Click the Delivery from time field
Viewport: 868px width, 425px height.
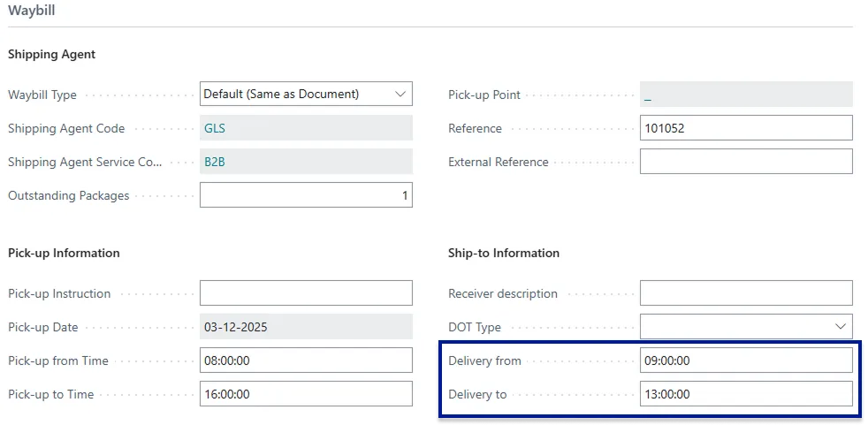(745, 360)
